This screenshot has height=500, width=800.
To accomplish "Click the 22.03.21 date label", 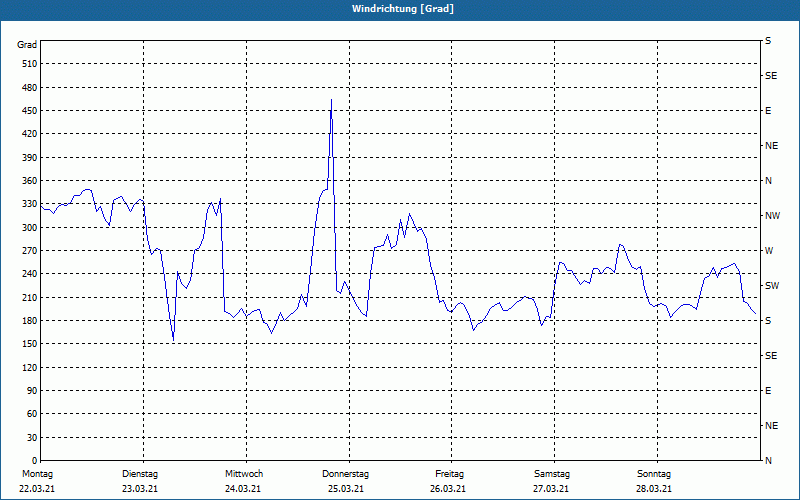I will [37, 489].
